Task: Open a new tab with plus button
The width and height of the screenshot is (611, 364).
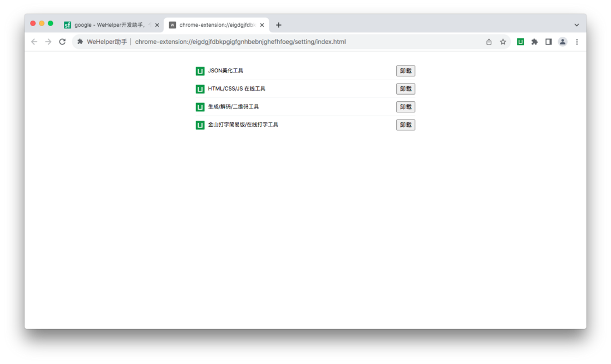Action: (x=279, y=25)
